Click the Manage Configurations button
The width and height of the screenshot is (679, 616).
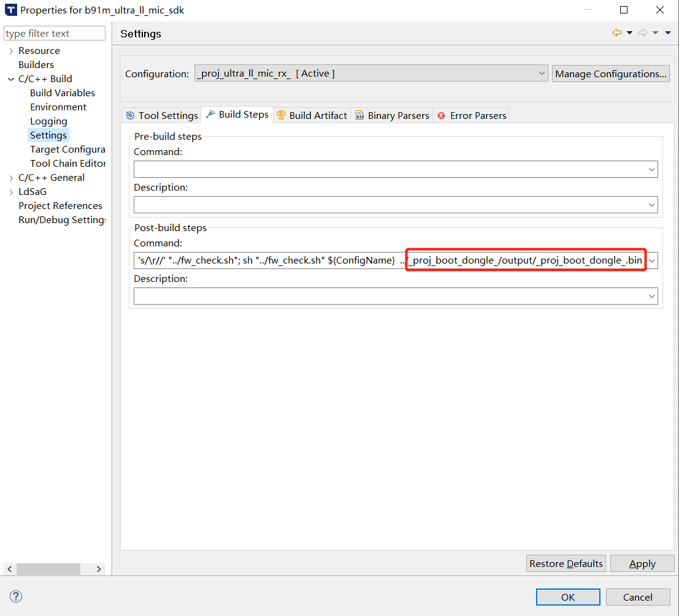(610, 74)
